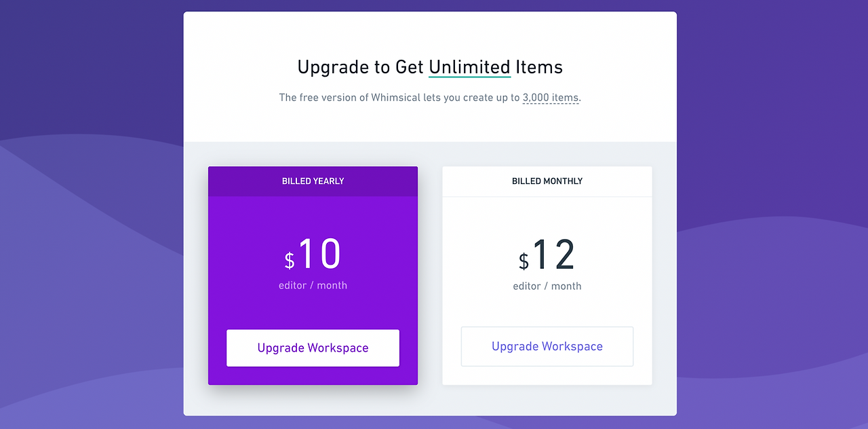Open the dotted-underlined "3,000 items" link
868x429 pixels.
(551, 98)
